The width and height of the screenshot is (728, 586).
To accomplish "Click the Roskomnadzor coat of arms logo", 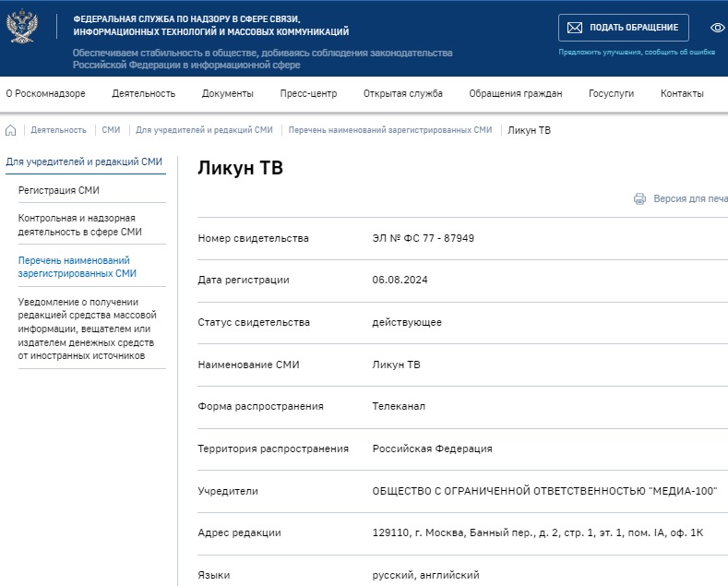I will tap(22, 27).
